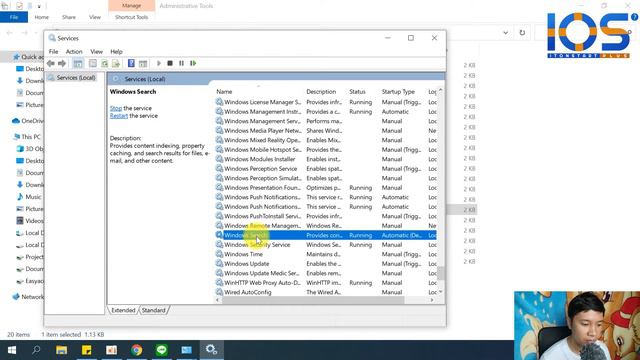Screen dimensions: 640x360
Task: Select Windows Modules Installer service
Action: point(326,159)
